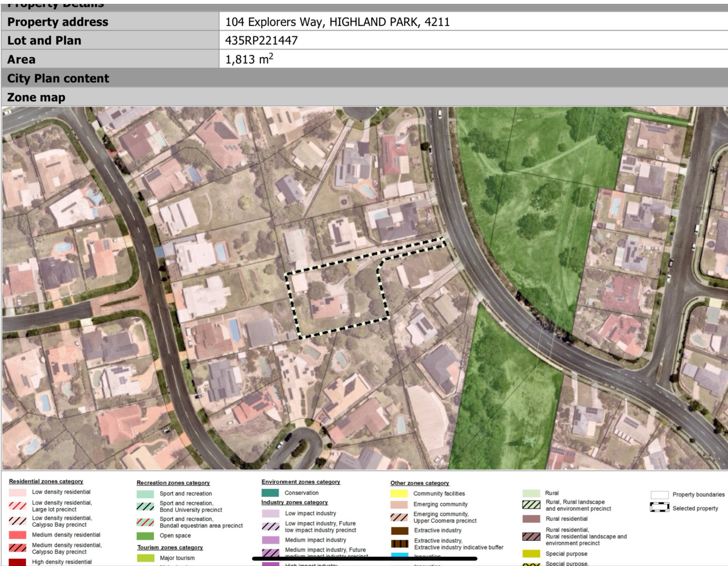Click the Property boundaries legend box
The image size is (728, 566).
659,495
